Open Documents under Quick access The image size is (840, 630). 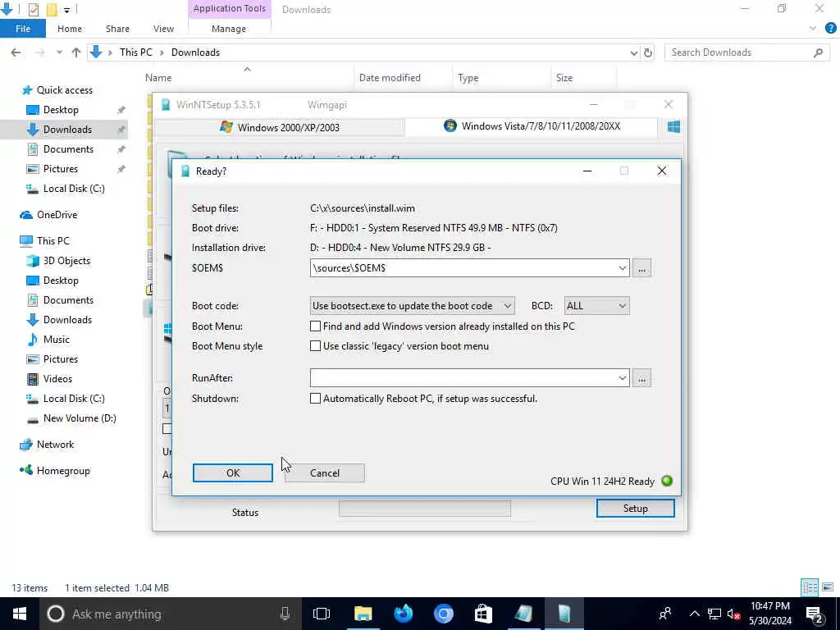pyautogui.click(x=68, y=149)
